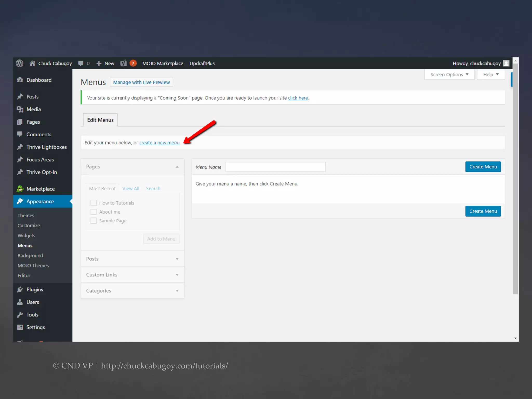This screenshot has height=399, width=532.
Task: Check the About me page checkbox
Action: pos(94,212)
